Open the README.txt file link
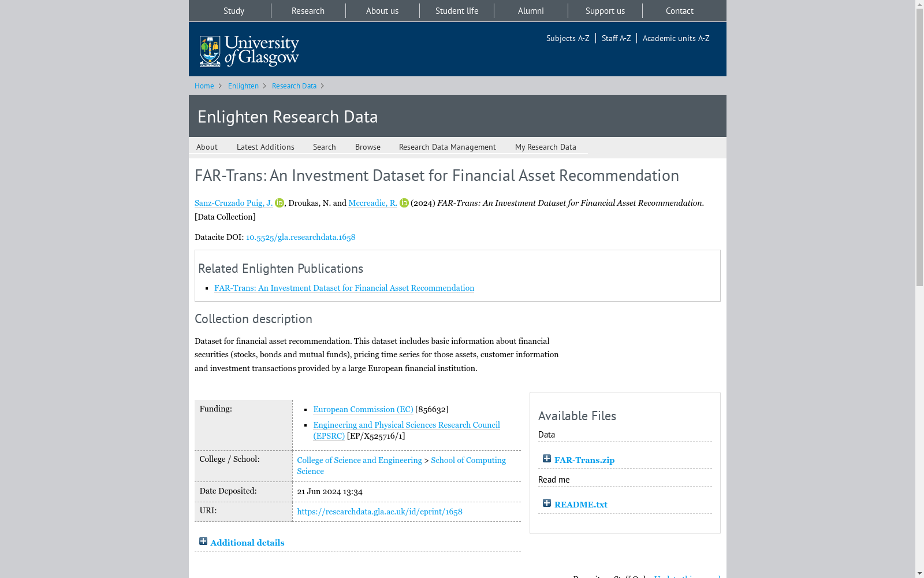The height and width of the screenshot is (578, 924). click(581, 505)
